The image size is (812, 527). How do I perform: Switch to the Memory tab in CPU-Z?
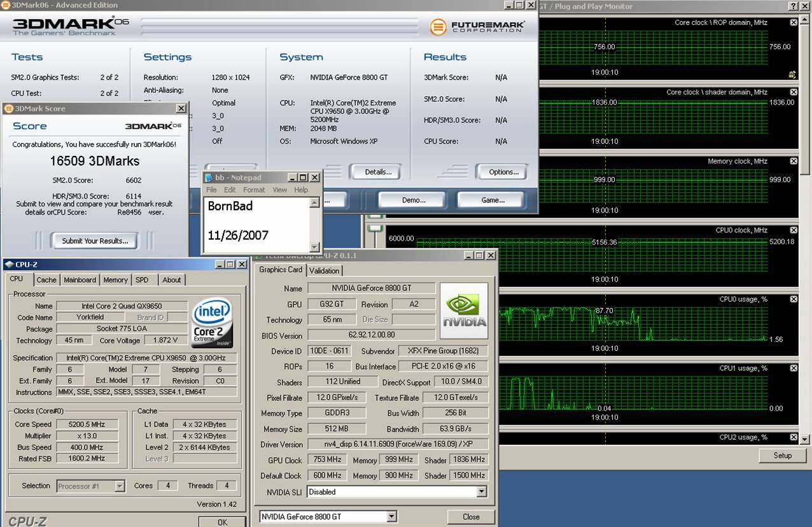pos(115,280)
